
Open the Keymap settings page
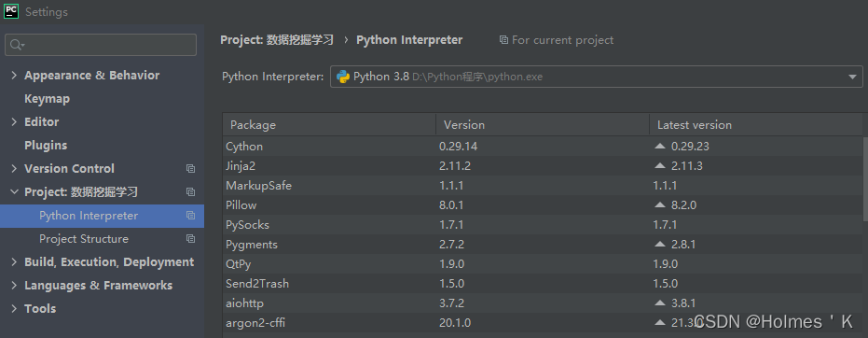coord(47,99)
